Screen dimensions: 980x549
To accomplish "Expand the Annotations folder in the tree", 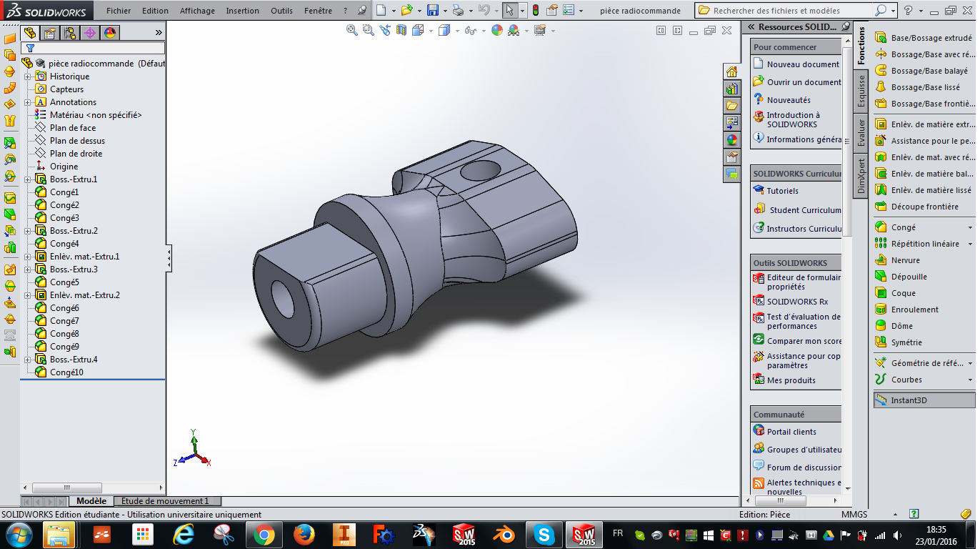I will (x=28, y=102).
